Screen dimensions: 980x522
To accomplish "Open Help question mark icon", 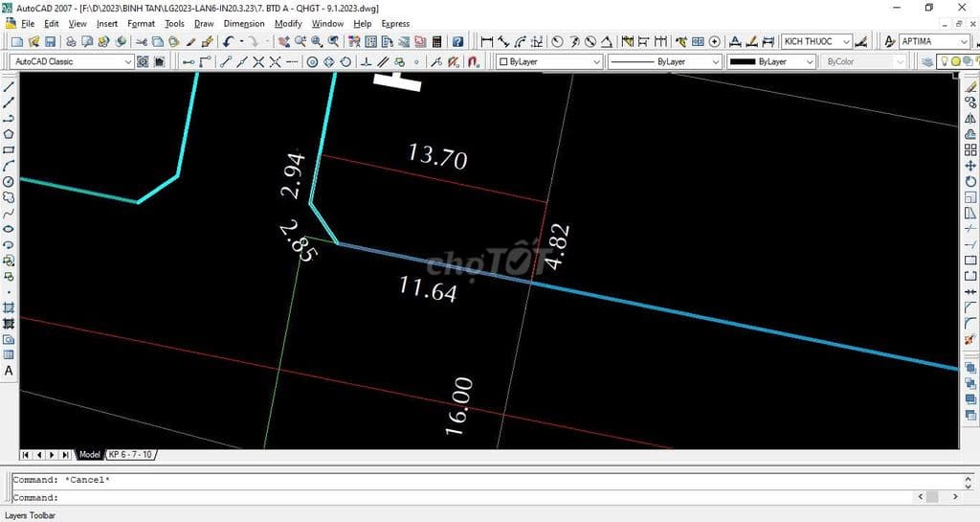I will pos(458,42).
